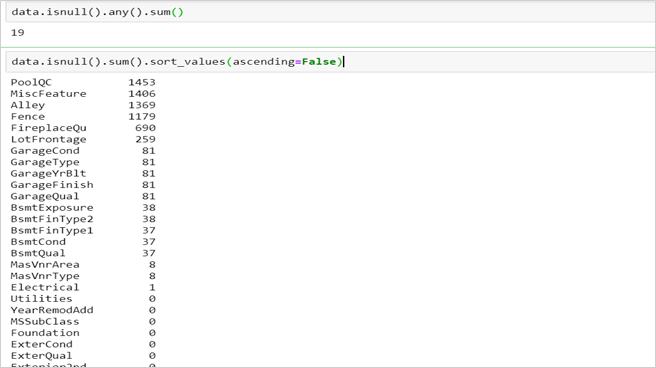Click the GarageType row label

tap(45, 162)
